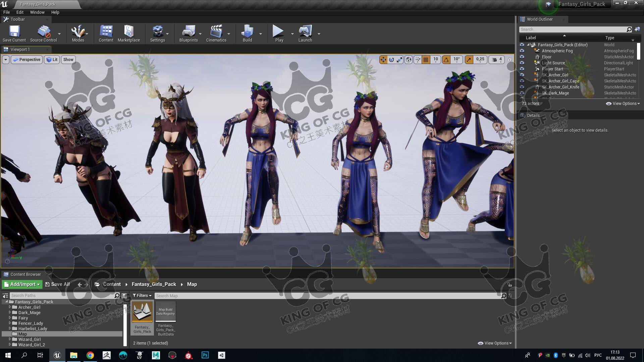Click the Add/Import button
644x362 pixels.
[x=22, y=284]
